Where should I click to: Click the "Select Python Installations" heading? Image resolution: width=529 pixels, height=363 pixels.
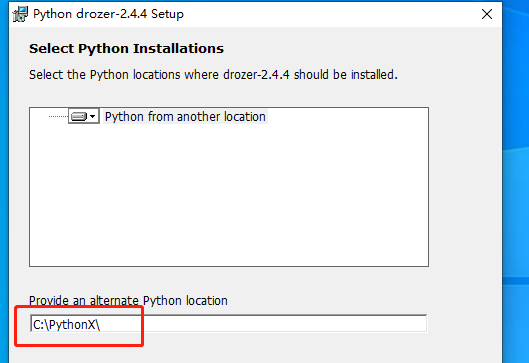click(x=126, y=49)
